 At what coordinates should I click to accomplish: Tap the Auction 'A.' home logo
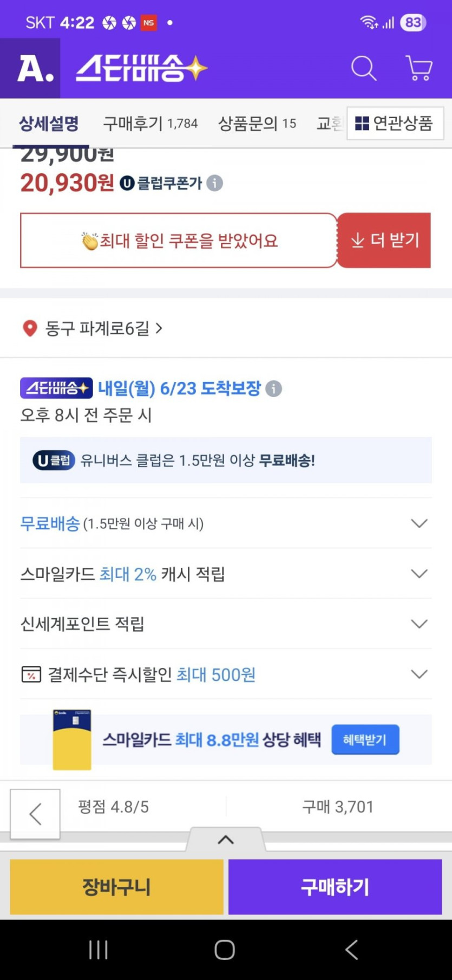[x=31, y=69]
